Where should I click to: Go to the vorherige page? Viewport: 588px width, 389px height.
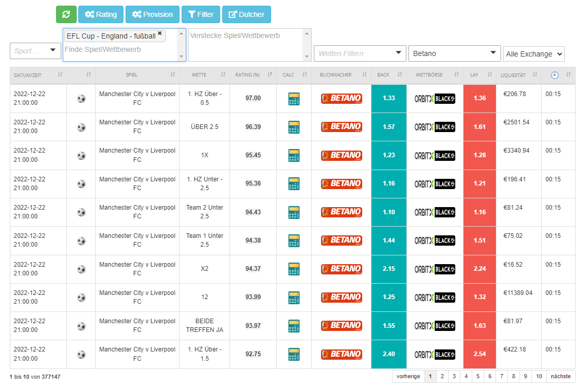tap(408, 376)
